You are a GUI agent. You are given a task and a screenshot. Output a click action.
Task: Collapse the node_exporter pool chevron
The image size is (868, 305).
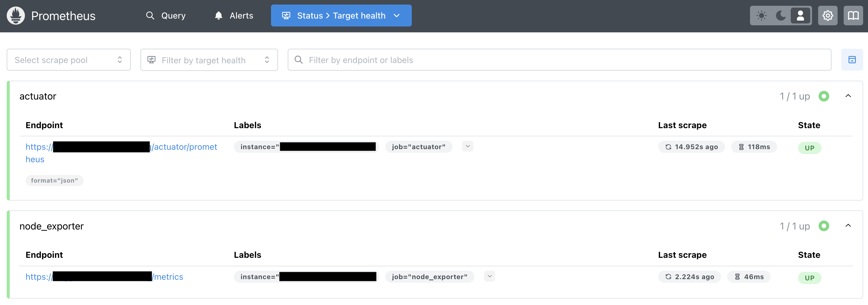[x=848, y=226]
